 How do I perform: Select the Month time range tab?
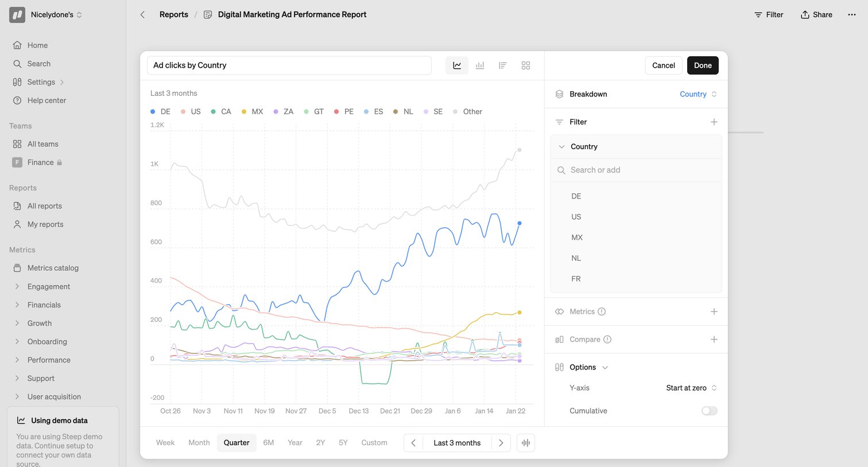pos(199,443)
